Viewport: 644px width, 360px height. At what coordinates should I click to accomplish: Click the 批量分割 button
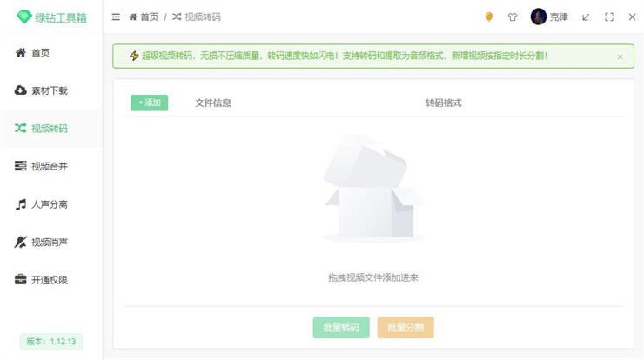[x=406, y=328]
